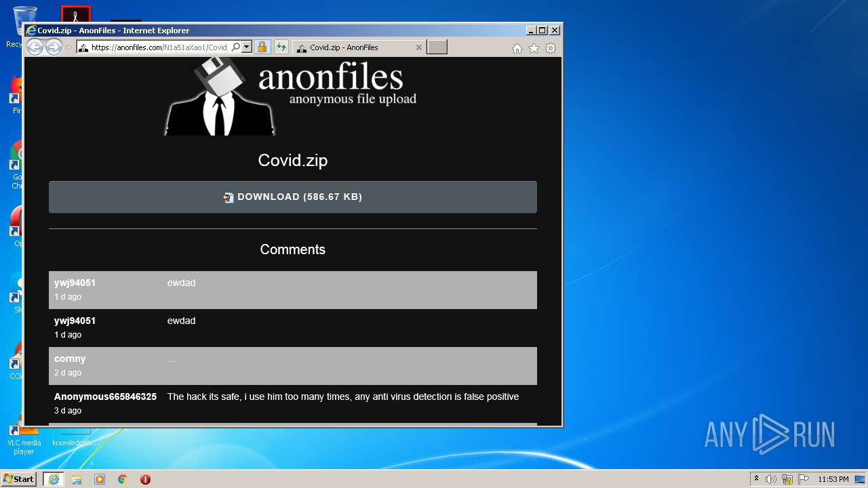Click the 11:53 PM clock
This screenshot has width=868, height=488.
[833, 479]
